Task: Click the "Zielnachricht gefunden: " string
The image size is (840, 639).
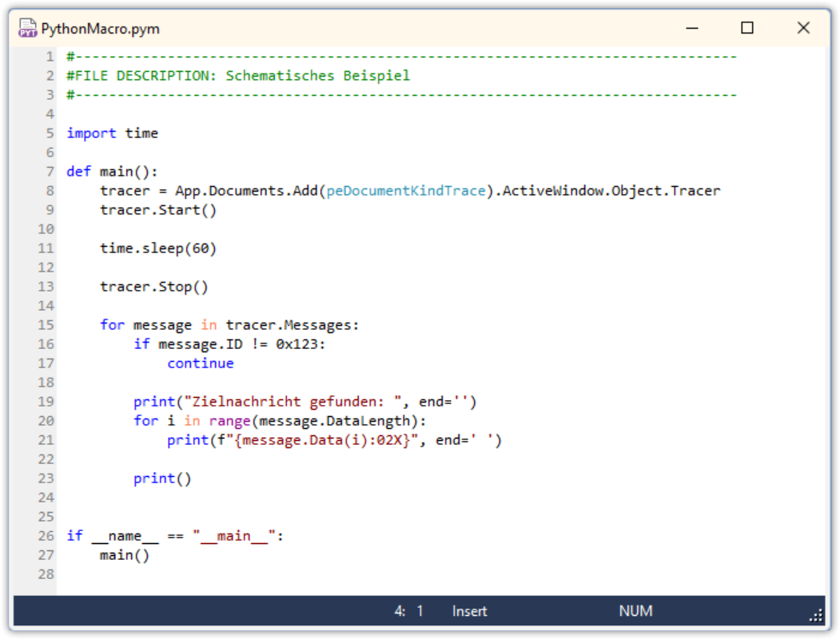Action: click(x=293, y=402)
